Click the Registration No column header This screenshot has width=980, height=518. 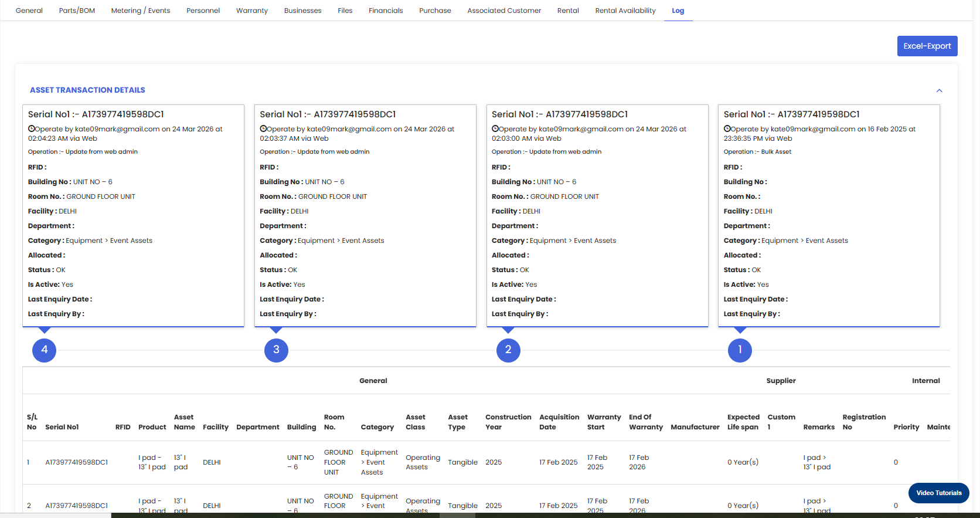[864, 422]
